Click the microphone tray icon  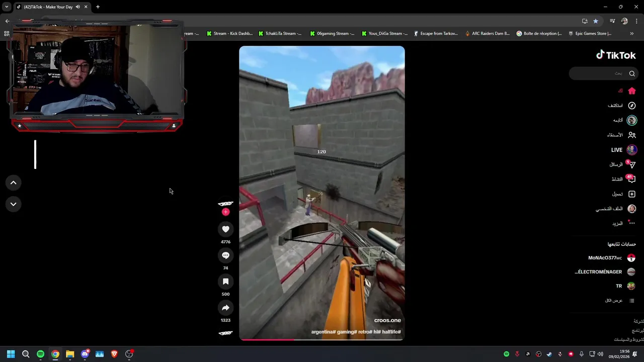582,354
